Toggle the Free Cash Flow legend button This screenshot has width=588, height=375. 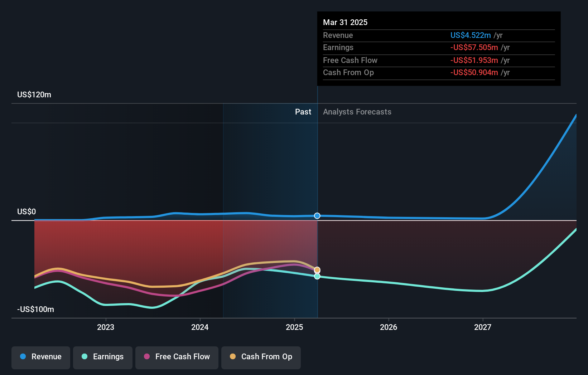(x=177, y=357)
